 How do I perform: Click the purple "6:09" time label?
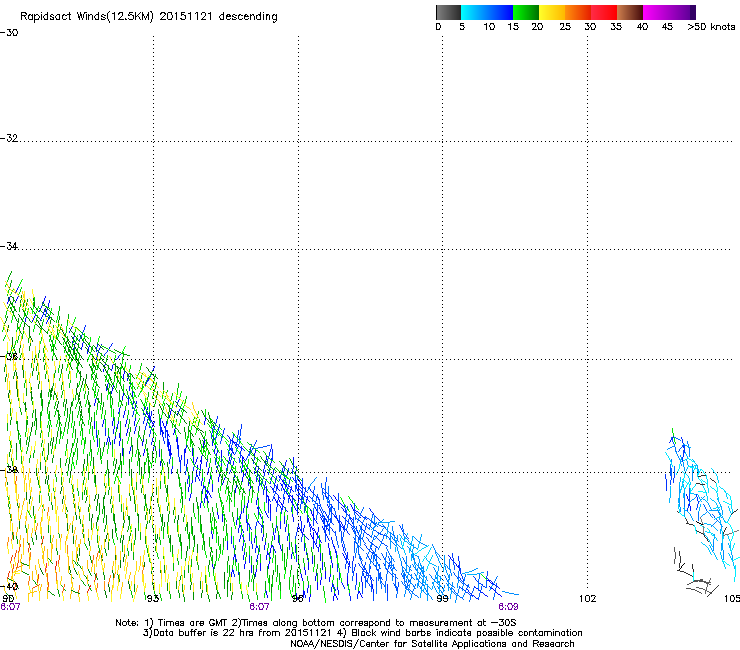pyautogui.click(x=508, y=607)
